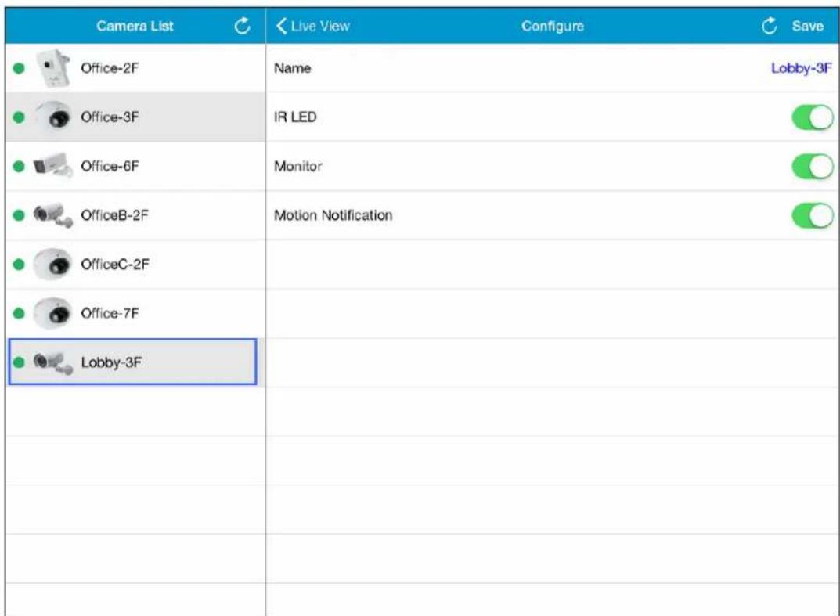
Task: Turn off the IR LED switch
Action: point(812,117)
